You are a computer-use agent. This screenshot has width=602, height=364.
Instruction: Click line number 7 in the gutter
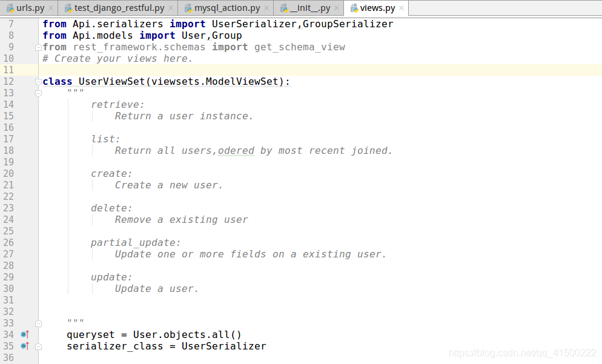[11, 24]
